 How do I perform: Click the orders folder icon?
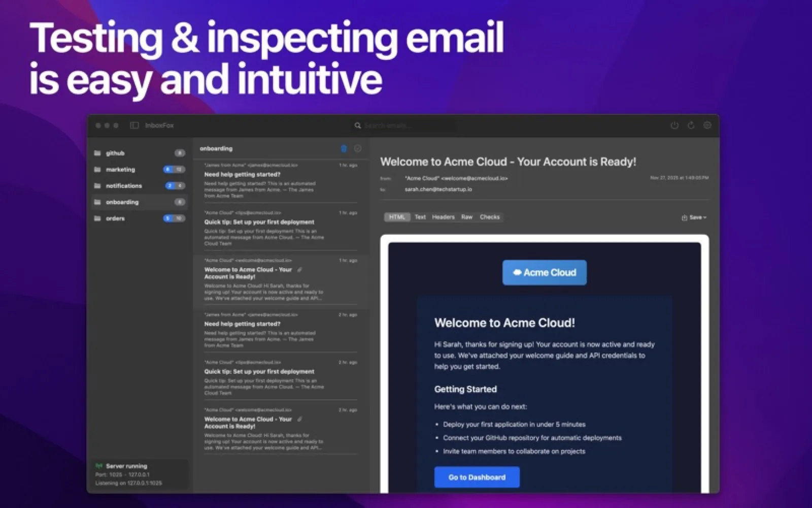[x=97, y=218]
